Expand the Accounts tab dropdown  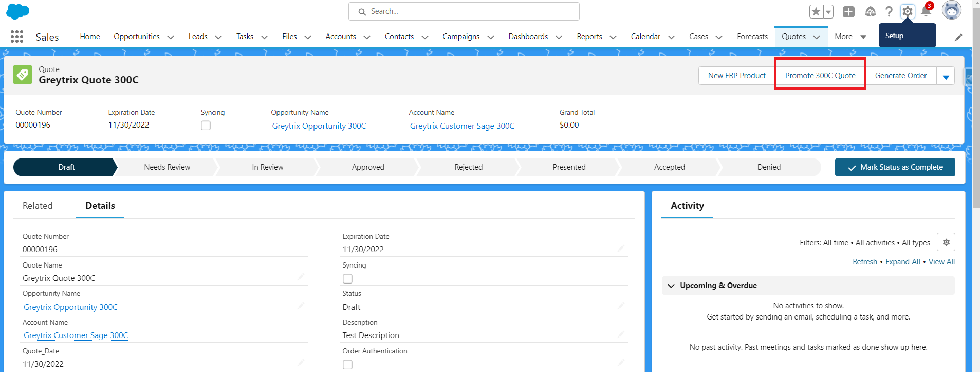[x=367, y=37]
